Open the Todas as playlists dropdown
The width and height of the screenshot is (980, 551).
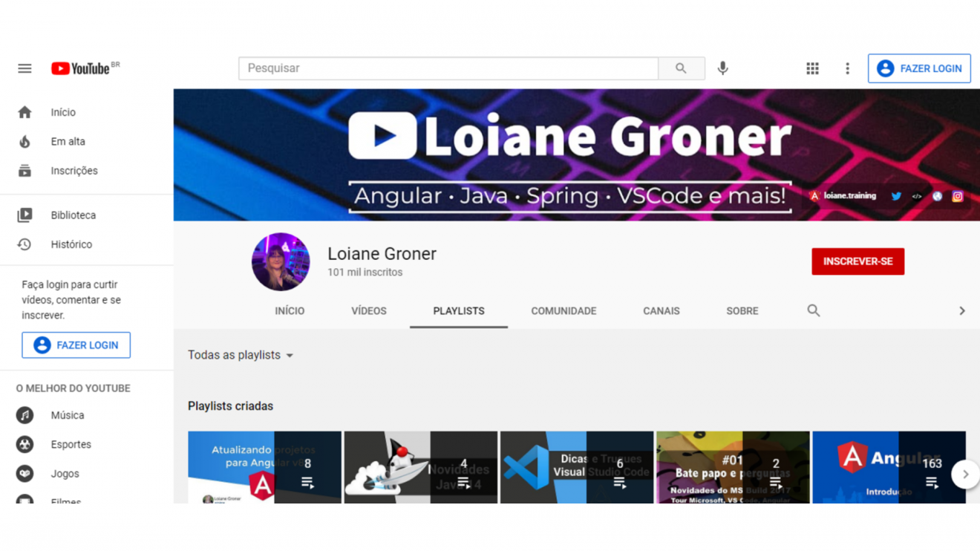[x=241, y=355]
